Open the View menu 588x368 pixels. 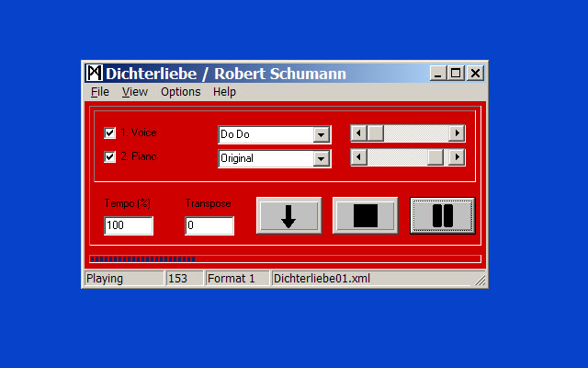click(x=135, y=92)
